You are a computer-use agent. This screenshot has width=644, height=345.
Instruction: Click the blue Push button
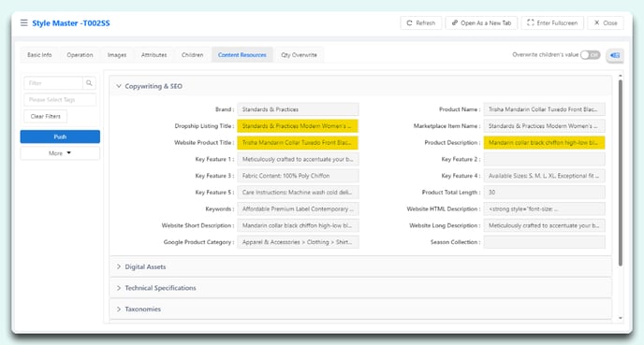click(x=60, y=137)
